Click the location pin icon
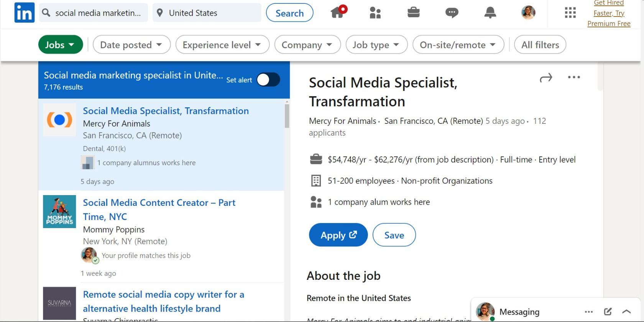Viewport: 644px width, 322px height. [160, 13]
